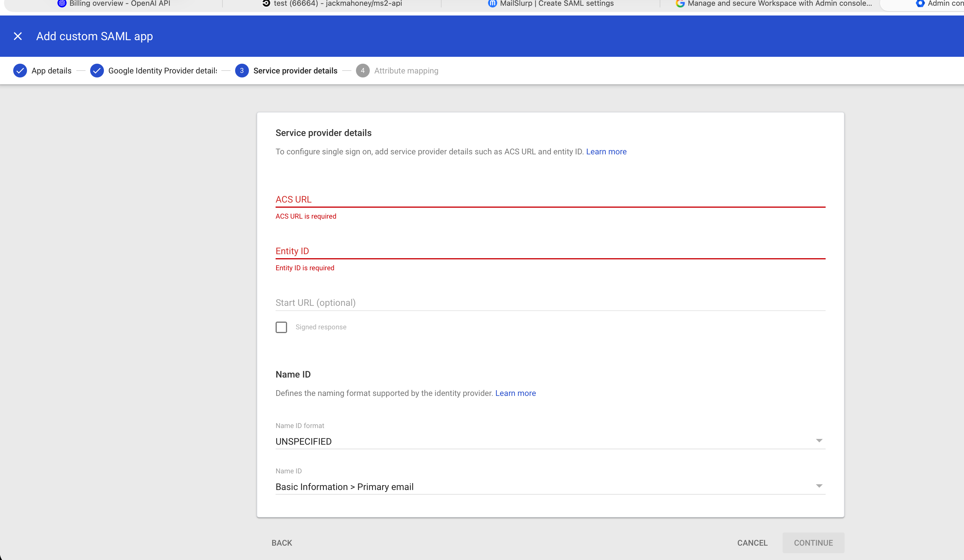
Task: Click the step 3 circle icon
Action: tap(241, 71)
